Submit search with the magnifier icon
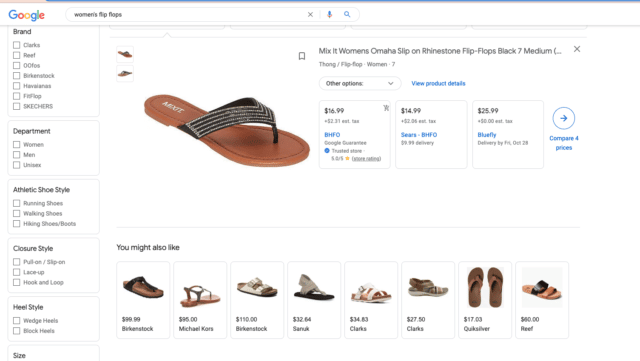Viewport: 640px width, 361px height. [x=347, y=14]
